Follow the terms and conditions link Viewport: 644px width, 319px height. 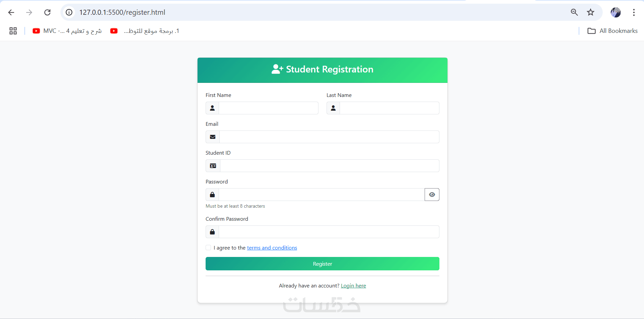point(272,248)
